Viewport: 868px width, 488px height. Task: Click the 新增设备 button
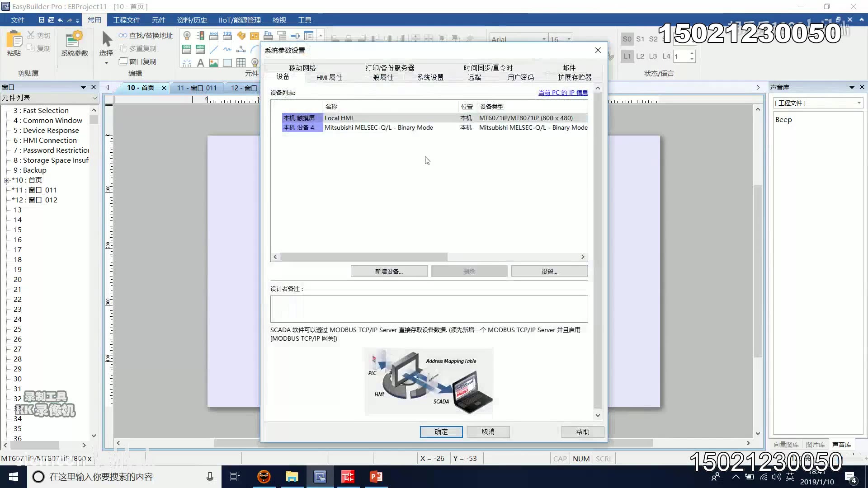click(x=389, y=271)
